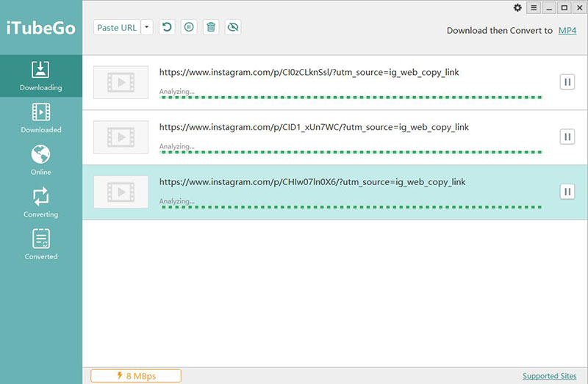Maximize the iTubeGo window

click(x=564, y=7)
